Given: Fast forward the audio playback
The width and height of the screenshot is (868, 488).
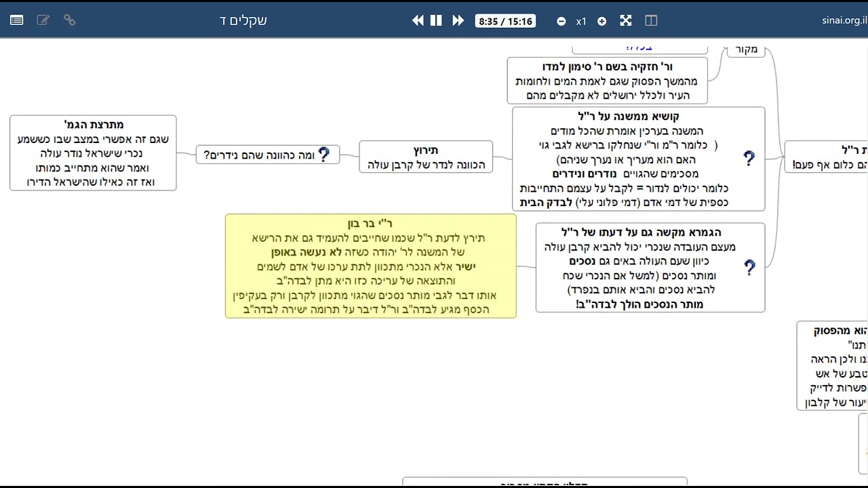Looking at the screenshot, I should tap(458, 20).
